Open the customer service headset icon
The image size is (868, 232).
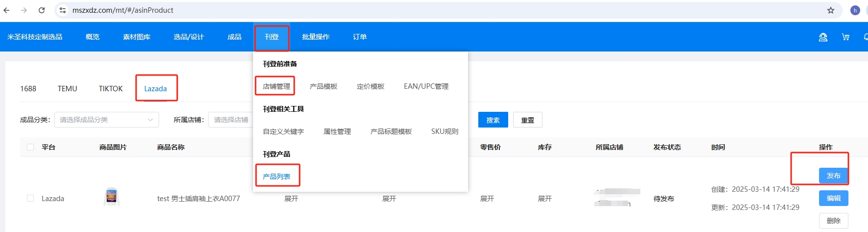(823, 37)
